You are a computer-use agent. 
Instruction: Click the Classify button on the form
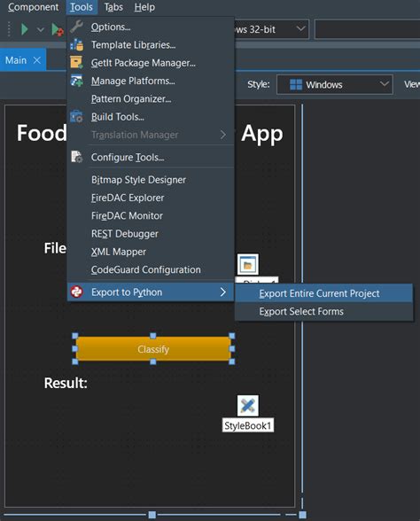click(x=153, y=349)
